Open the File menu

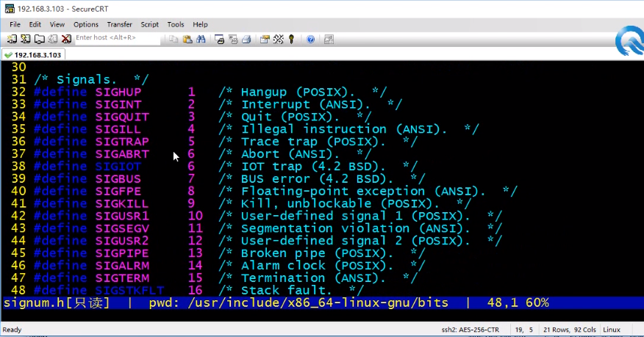point(15,24)
